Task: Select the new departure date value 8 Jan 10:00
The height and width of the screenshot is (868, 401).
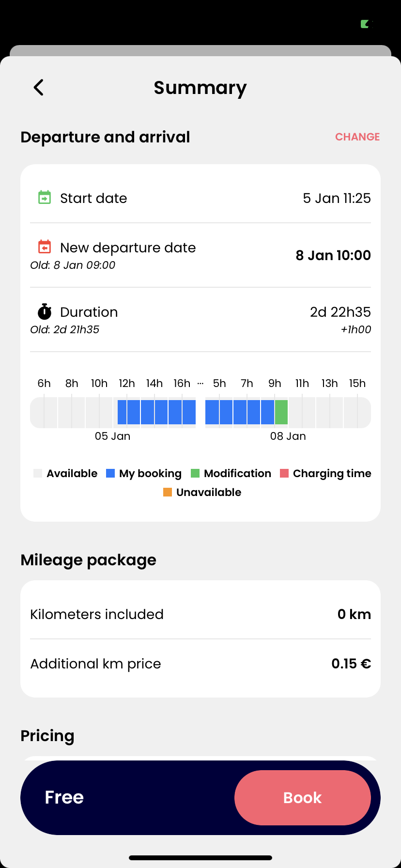Action: 333,255
